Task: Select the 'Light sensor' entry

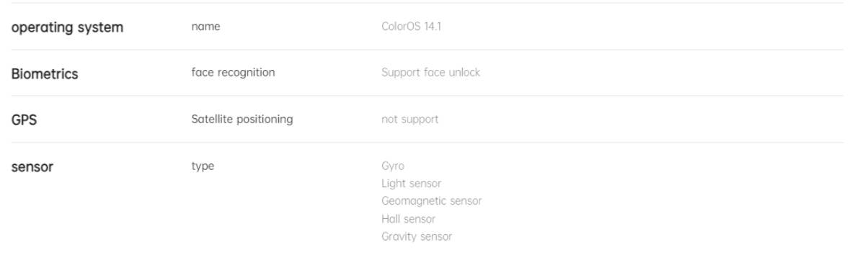Action: click(x=411, y=184)
